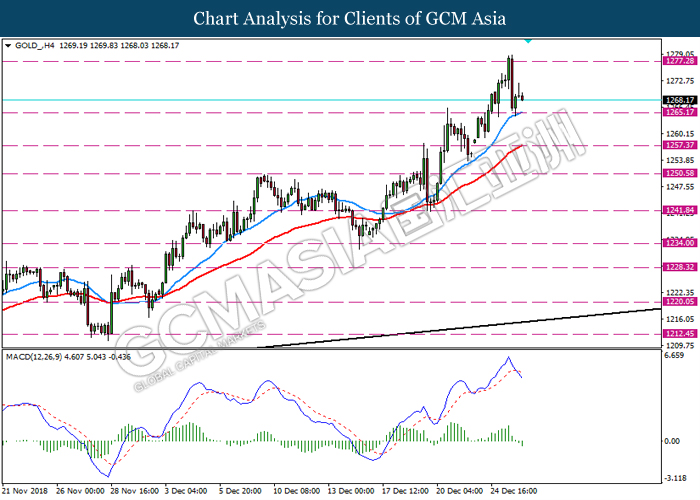The image size is (700, 500).
Task: Click the 1253.85 price axis value
Action: 680,160
